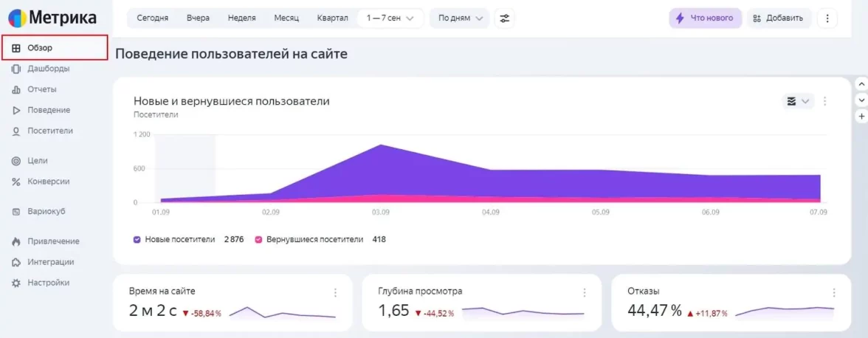Screen dimensions: 868x338
Task: Click the -58,84 % change indicator
Action: tap(201, 314)
